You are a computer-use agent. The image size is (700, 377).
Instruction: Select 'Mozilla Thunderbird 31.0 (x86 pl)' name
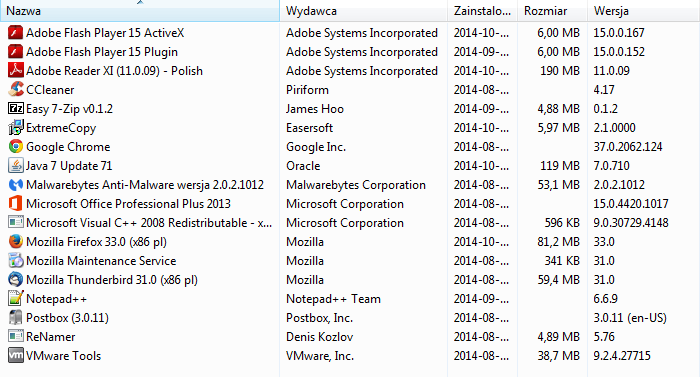click(112, 280)
